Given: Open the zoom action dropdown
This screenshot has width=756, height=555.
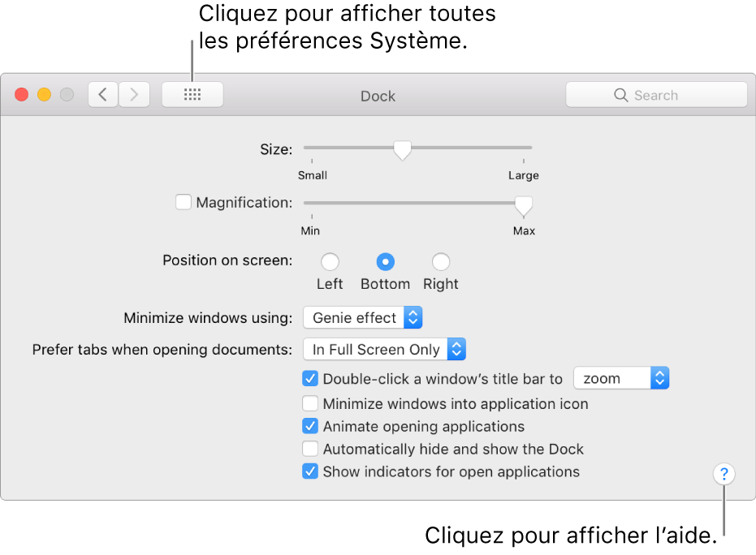Looking at the screenshot, I should tap(621, 378).
